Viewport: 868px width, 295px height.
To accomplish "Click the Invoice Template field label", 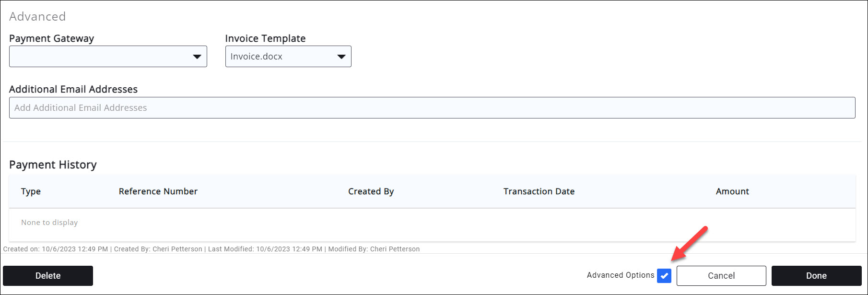I will coord(265,38).
